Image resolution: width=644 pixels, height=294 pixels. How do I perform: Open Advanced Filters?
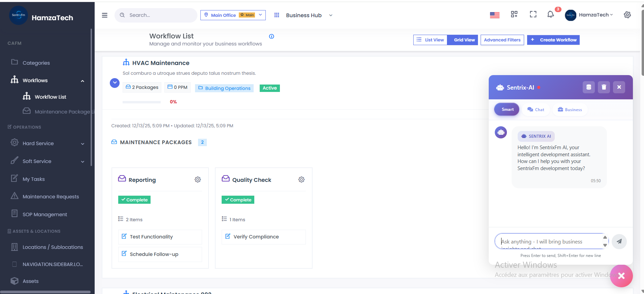[502, 40]
